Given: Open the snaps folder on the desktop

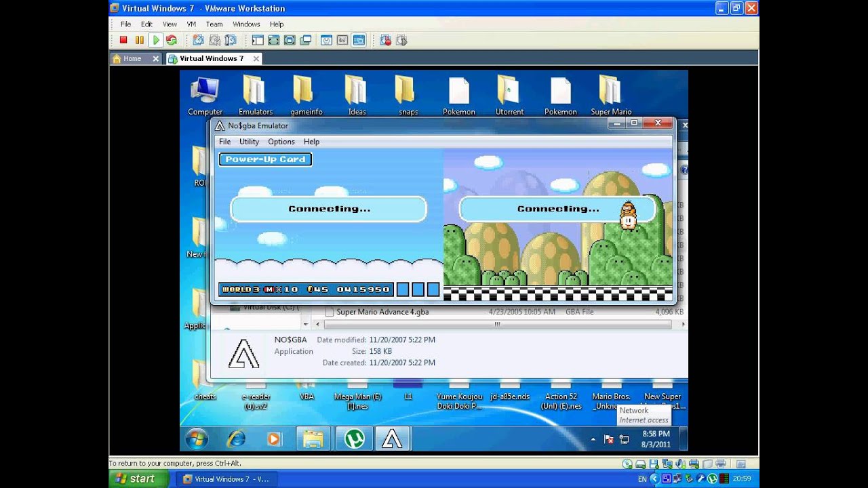Looking at the screenshot, I should click(408, 96).
